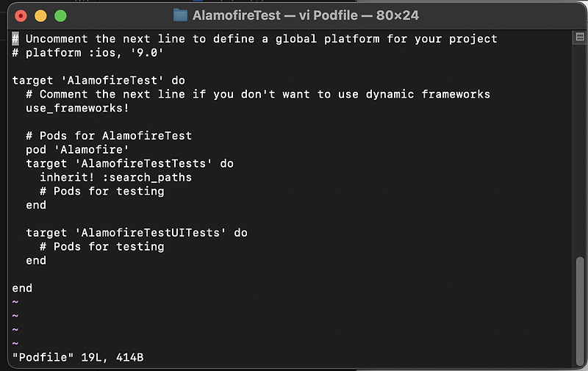
Task: Click the final 'end' on the last code line
Action: click(22, 288)
